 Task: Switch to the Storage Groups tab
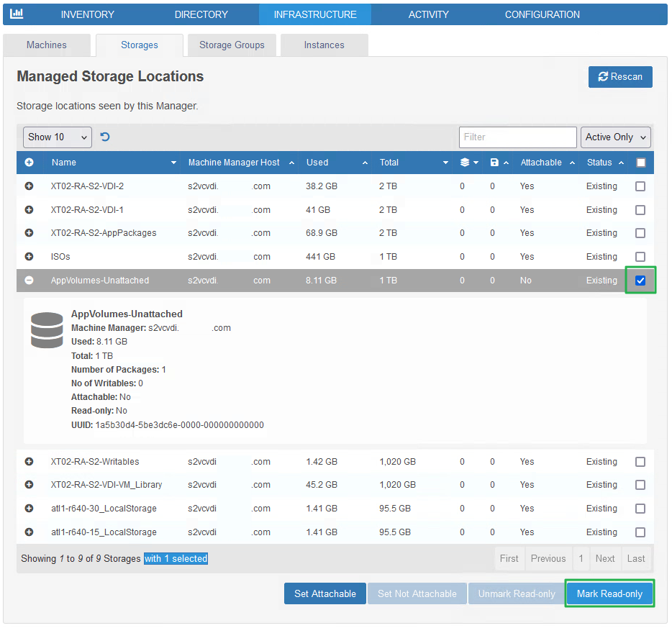tap(231, 45)
